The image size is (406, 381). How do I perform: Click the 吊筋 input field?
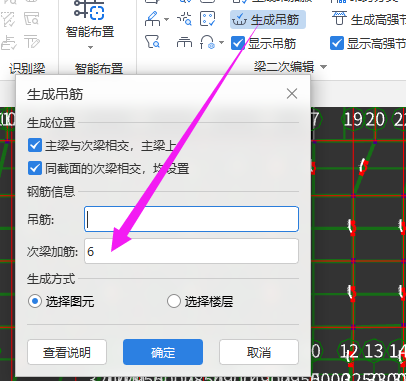[191, 219]
